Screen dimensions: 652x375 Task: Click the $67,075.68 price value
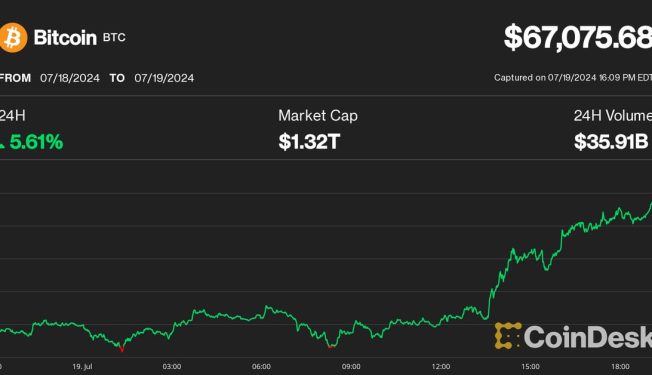pos(578,37)
